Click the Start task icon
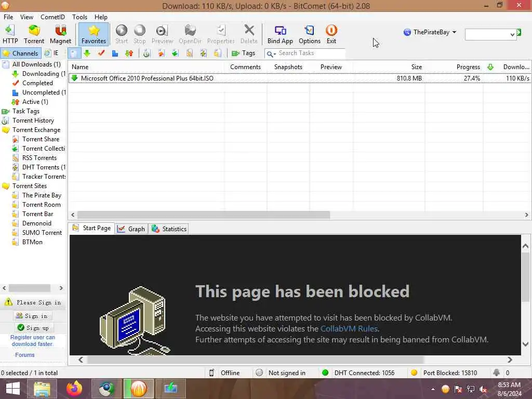Viewport: 532px width, 399px height. pyautogui.click(x=122, y=34)
